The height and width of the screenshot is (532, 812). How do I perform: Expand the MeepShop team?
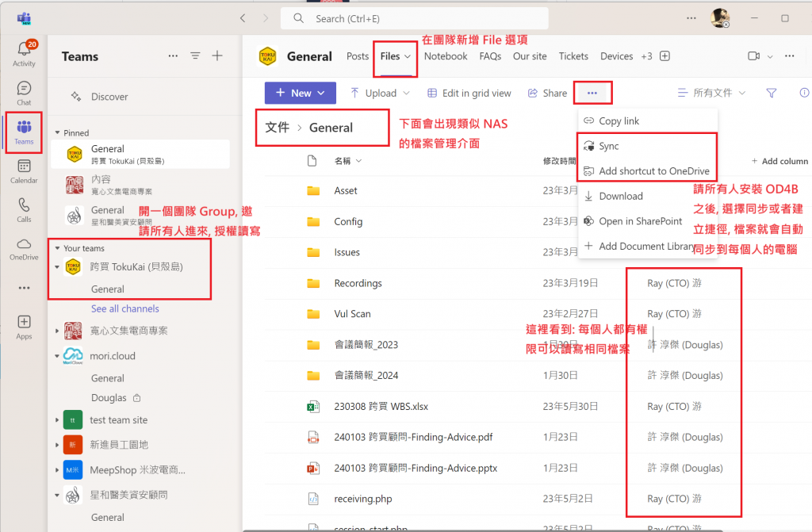57,470
